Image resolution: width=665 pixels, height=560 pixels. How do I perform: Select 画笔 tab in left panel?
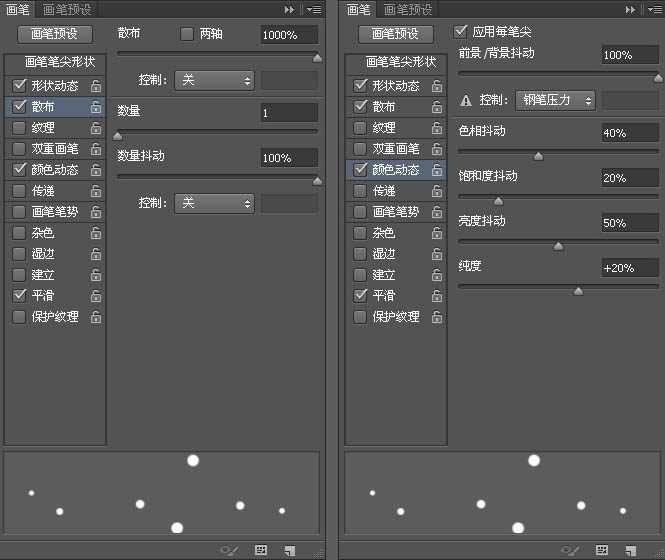(17, 9)
